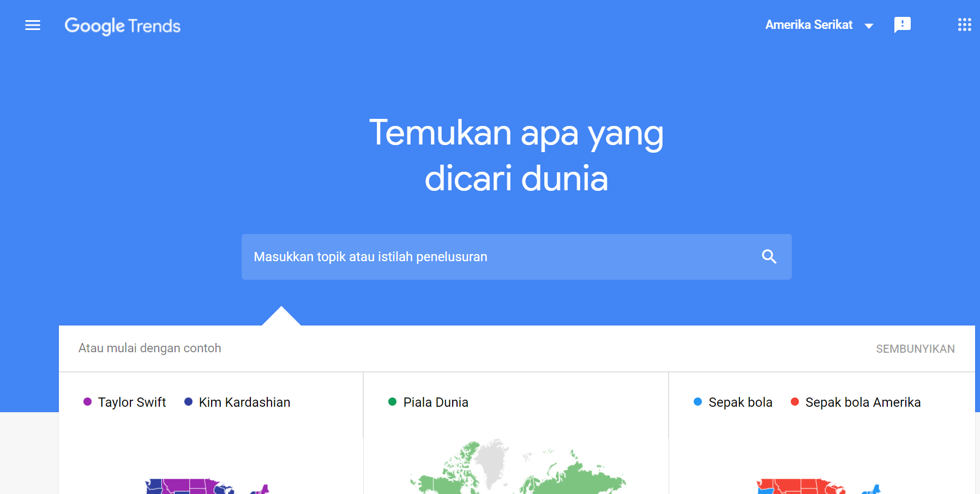
Task: Open the hamburger main menu
Action: [33, 25]
